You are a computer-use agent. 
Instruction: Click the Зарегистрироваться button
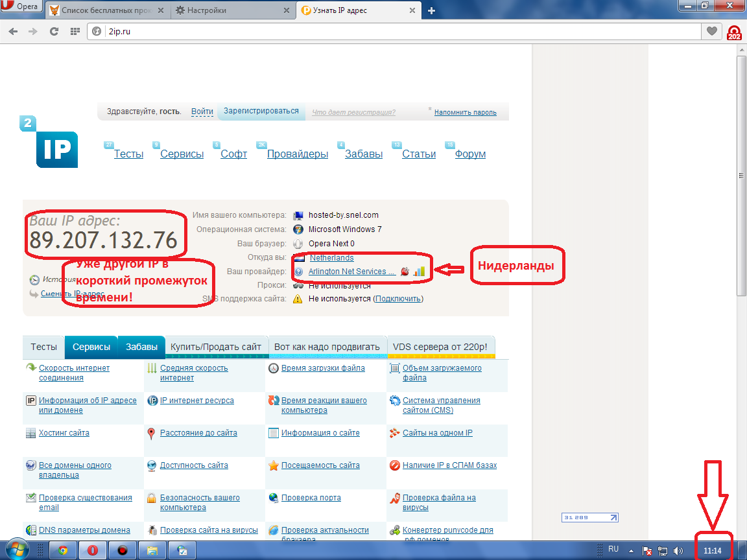point(261,111)
